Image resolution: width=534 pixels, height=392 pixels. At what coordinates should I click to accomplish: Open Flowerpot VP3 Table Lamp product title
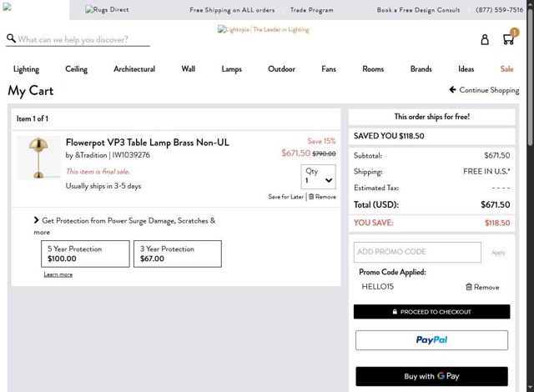(x=147, y=143)
